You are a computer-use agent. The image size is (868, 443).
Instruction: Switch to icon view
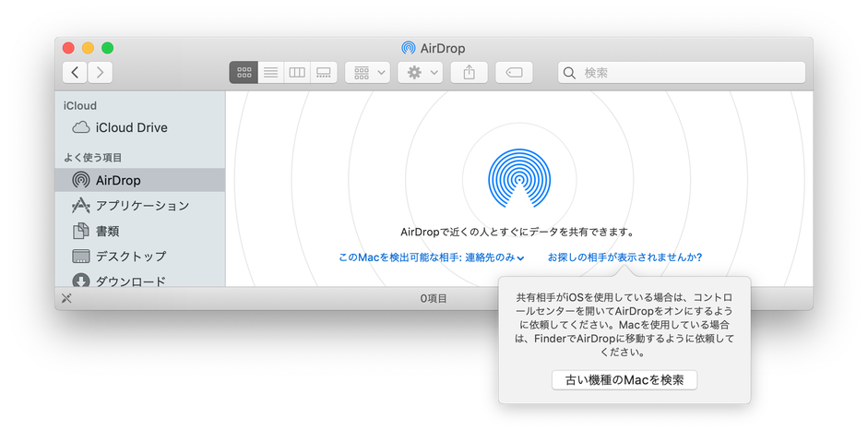pyautogui.click(x=244, y=73)
